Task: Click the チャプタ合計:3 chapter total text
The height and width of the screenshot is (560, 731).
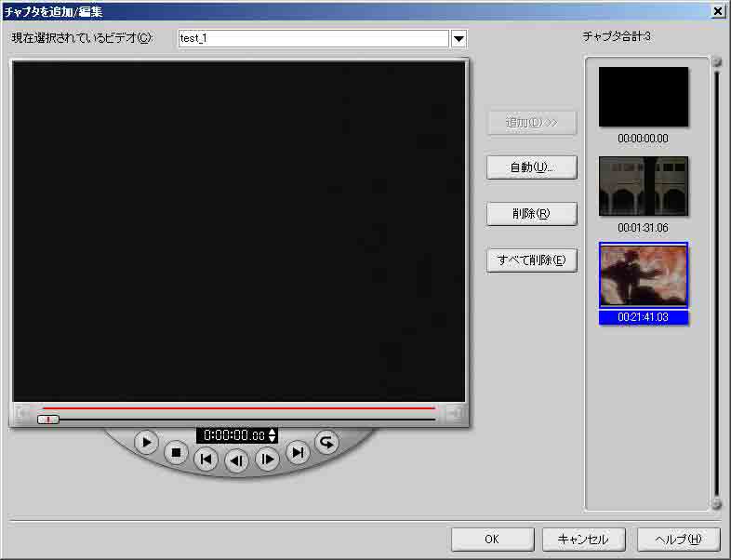Action: point(617,36)
